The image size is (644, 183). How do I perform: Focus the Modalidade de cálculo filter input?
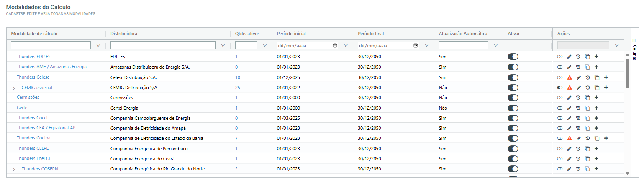coord(51,46)
